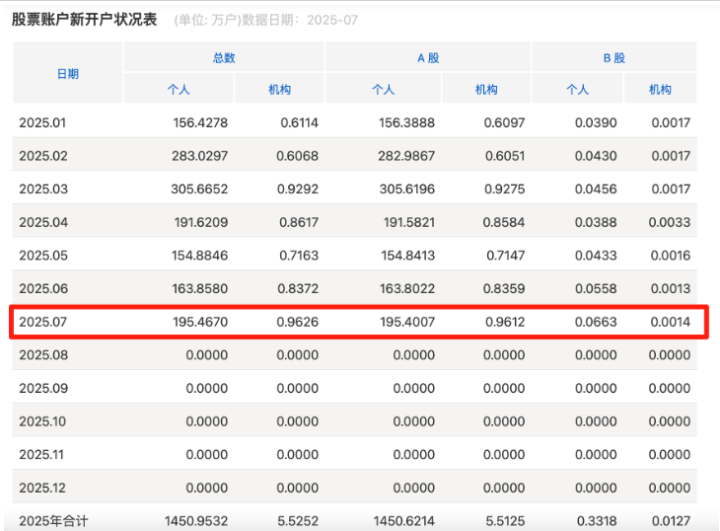Viewport: 720px width, 531px height.
Task: Click the value 195.4007
Action: click(x=407, y=322)
